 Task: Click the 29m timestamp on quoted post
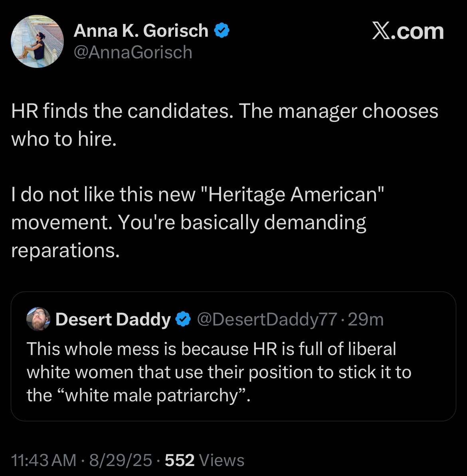366,319
